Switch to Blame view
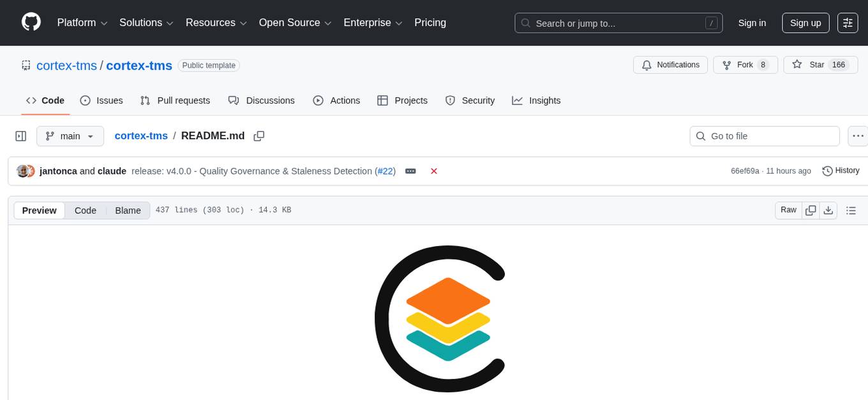This screenshot has width=868, height=400. tap(128, 210)
